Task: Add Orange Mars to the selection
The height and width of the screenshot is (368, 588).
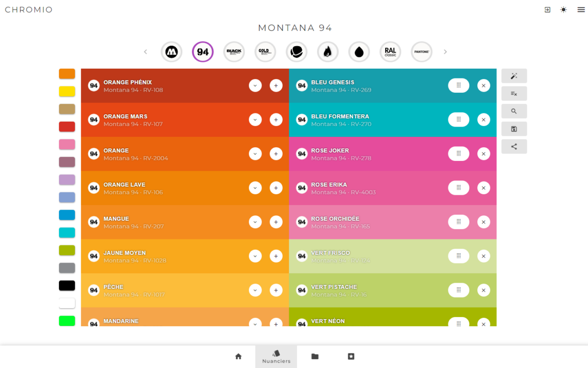Action: (276, 120)
